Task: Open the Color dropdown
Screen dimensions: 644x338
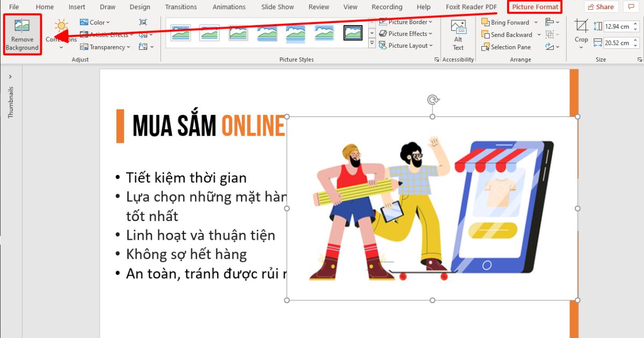Action: [x=94, y=23]
